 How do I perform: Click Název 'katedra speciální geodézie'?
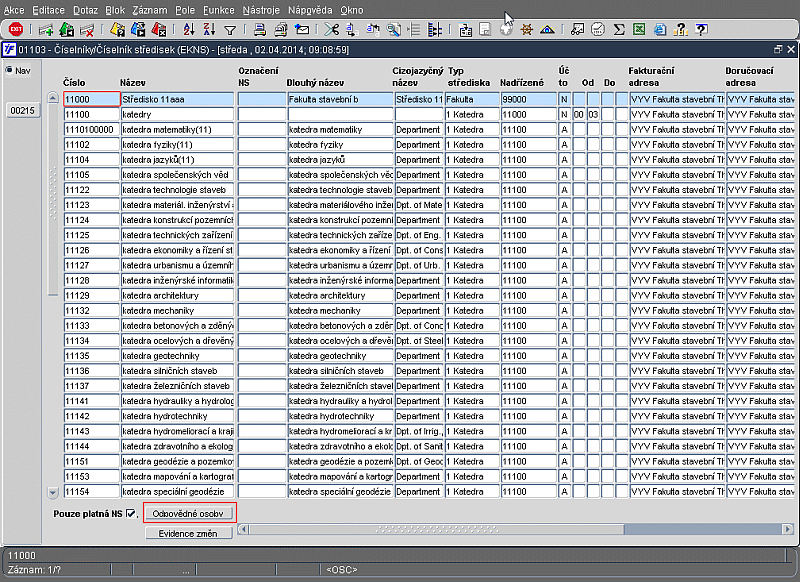[x=177, y=491]
